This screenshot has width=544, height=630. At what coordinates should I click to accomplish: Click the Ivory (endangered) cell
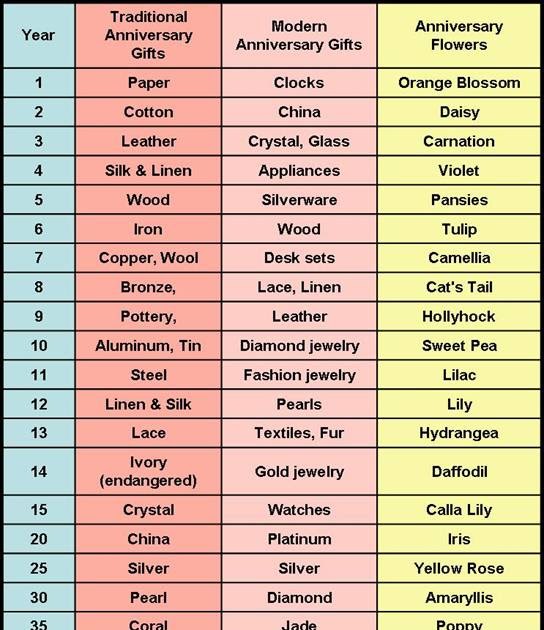[148, 472]
